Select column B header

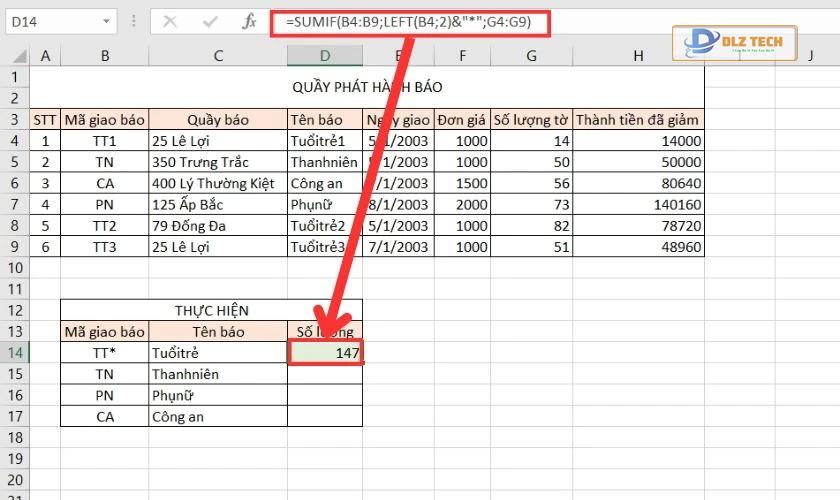tap(104, 56)
